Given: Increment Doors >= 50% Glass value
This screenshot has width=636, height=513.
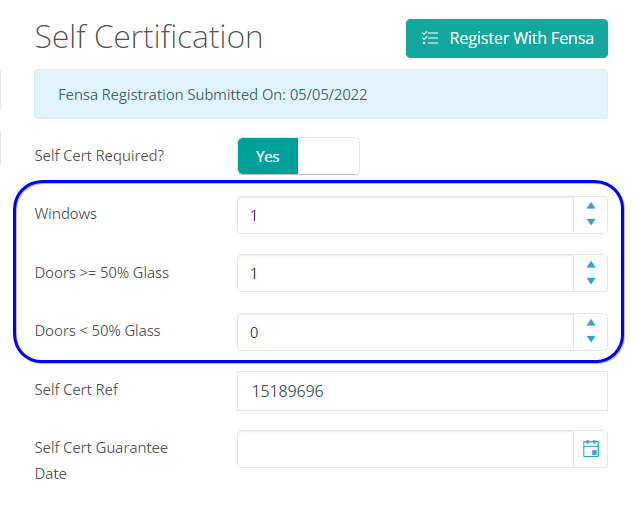Looking at the screenshot, I should tap(590, 265).
